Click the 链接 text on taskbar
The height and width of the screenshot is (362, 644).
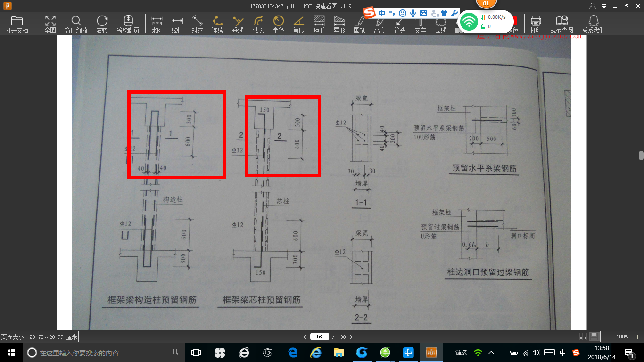coord(461,353)
